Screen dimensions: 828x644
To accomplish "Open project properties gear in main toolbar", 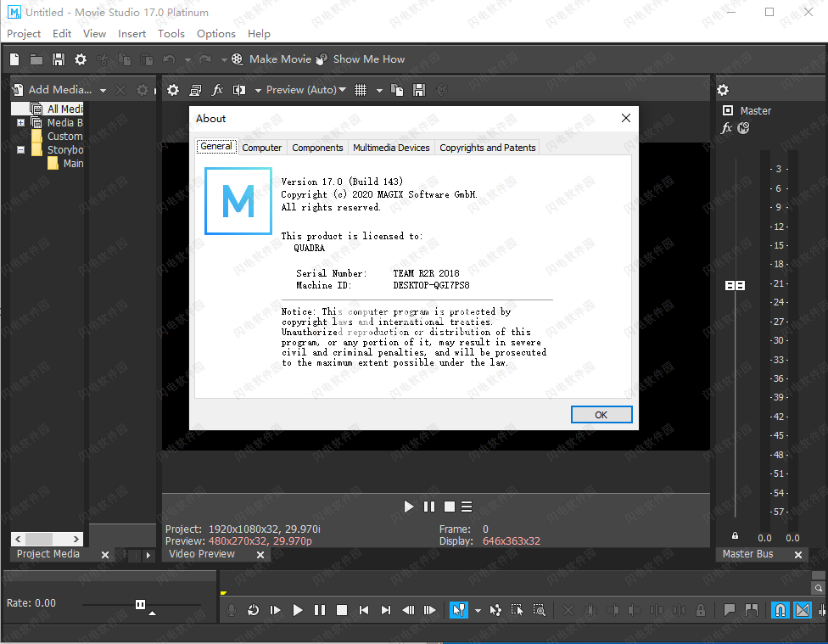I will (81, 59).
